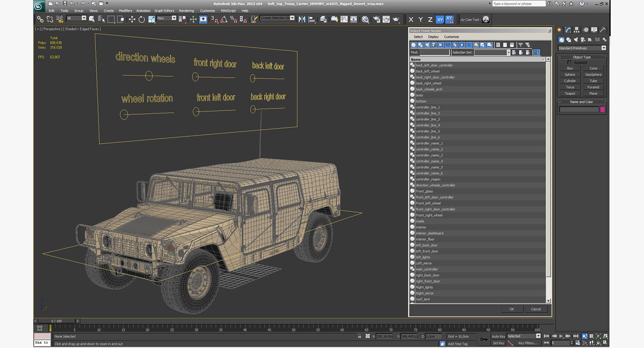Choose the Select and Move tool
644x348 pixels.
[132, 19]
